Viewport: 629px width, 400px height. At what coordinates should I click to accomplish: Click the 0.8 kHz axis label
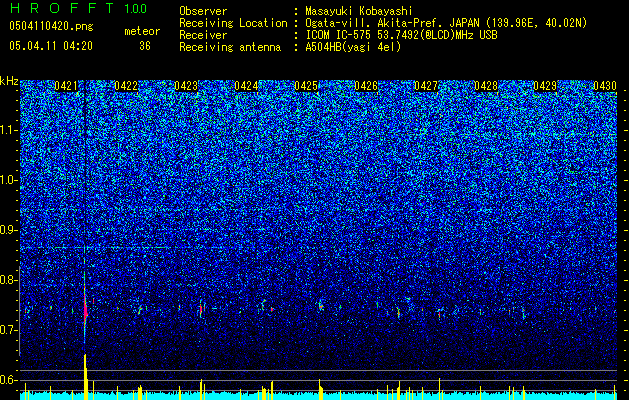9,280
